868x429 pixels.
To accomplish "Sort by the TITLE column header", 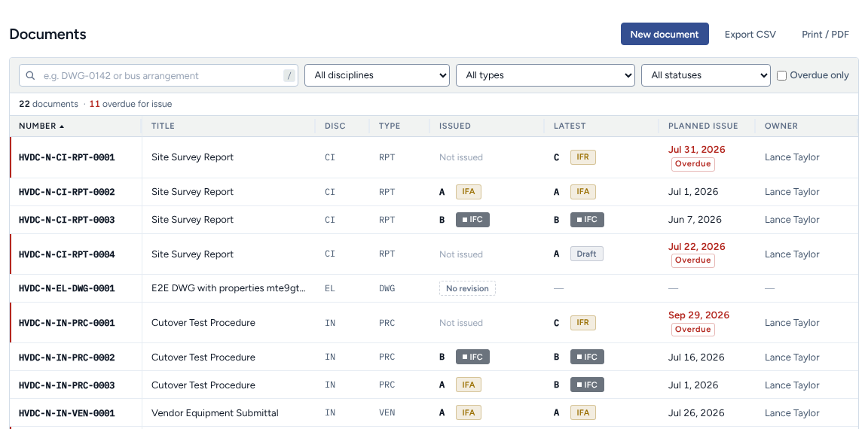I will [163, 126].
